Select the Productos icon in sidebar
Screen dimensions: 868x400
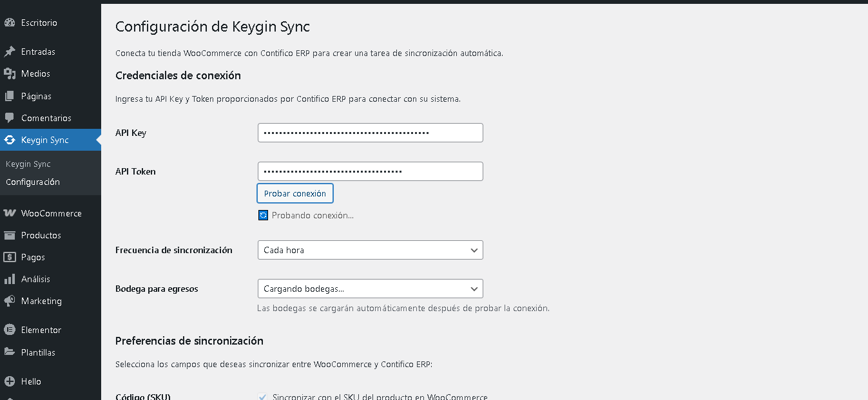coord(11,235)
